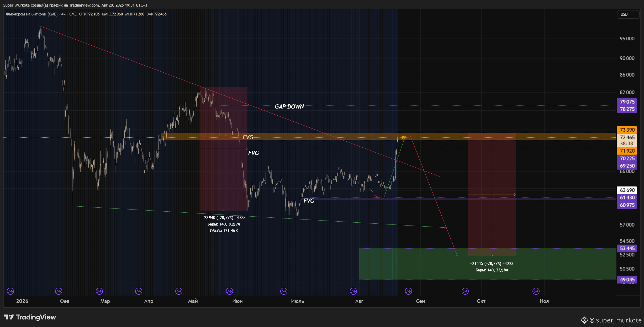Select the FVG label beside the purple band
The image size is (644, 327).
tap(309, 201)
